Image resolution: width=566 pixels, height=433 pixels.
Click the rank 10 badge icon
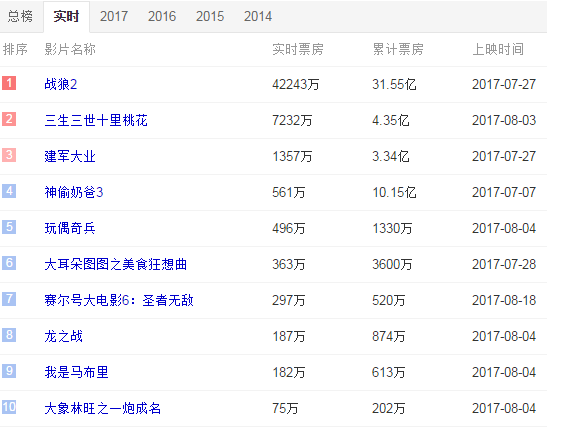(9, 407)
